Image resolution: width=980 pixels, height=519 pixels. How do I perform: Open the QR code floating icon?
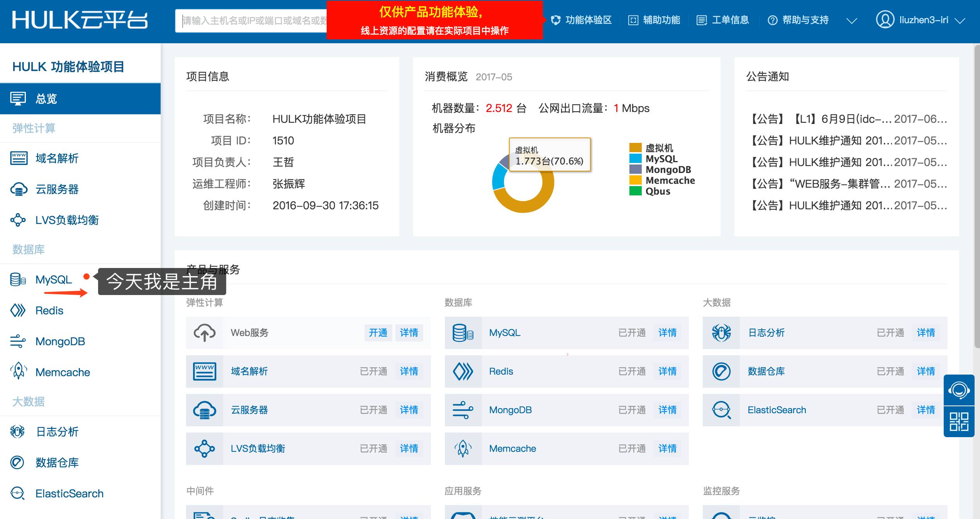point(959,421)
